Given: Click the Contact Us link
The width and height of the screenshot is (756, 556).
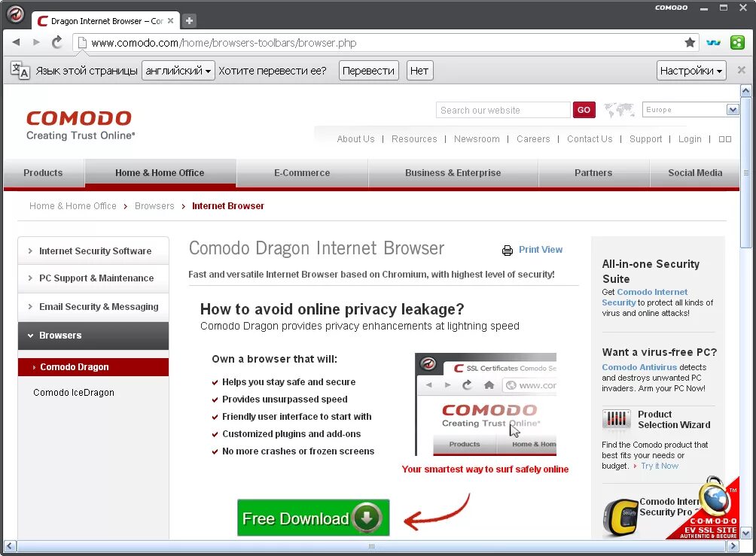Looking at the screenshot, I should (590, 138).
